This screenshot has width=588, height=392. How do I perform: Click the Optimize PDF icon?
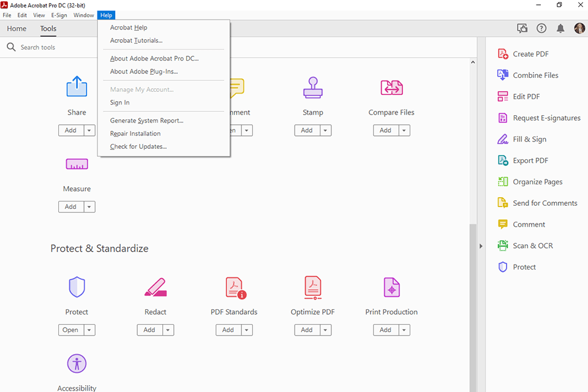pyautogui.click(x=313, y=288)
